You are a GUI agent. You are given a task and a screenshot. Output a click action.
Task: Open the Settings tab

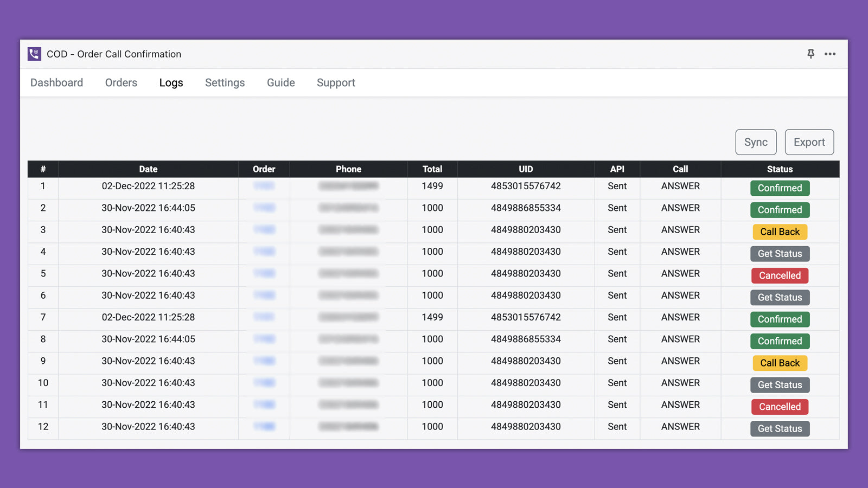[225, 82]
